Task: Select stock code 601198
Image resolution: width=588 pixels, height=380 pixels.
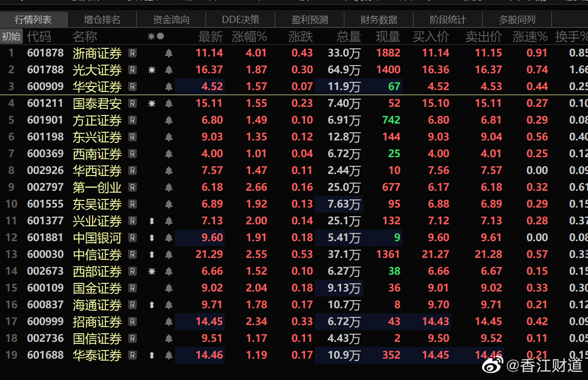Action: click(x=45, y=137)
